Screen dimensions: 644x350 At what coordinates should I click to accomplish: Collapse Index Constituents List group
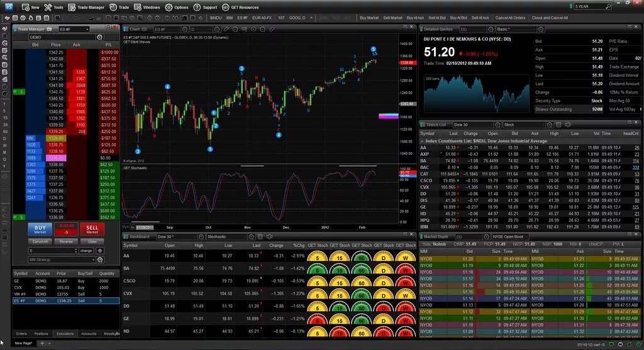tap(422, 141)
